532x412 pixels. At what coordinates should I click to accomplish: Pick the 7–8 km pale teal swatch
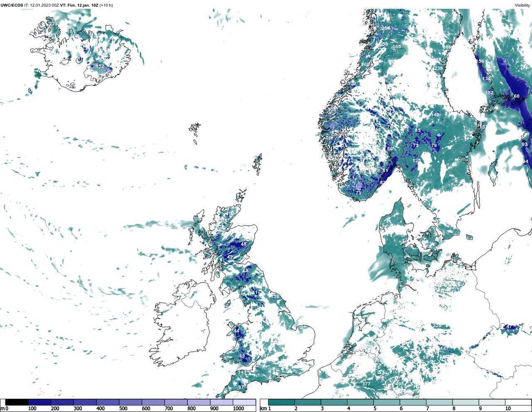[439, 402]
